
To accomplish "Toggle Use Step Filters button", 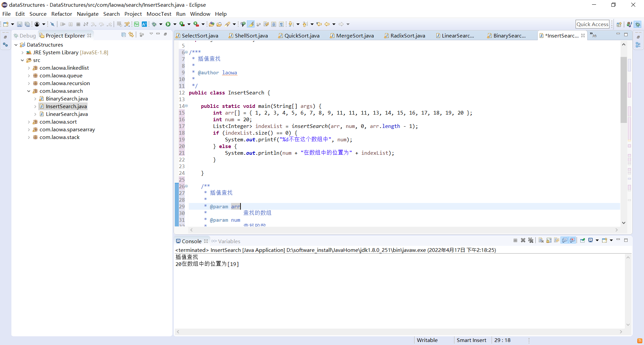I will (127, 24).
